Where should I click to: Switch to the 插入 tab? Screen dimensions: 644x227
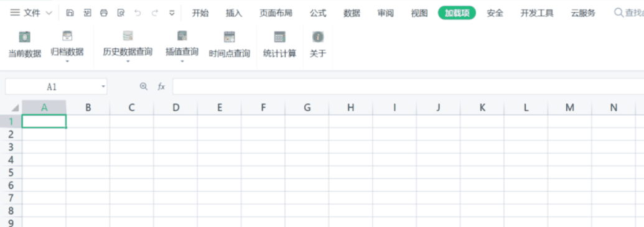[234, 13]
